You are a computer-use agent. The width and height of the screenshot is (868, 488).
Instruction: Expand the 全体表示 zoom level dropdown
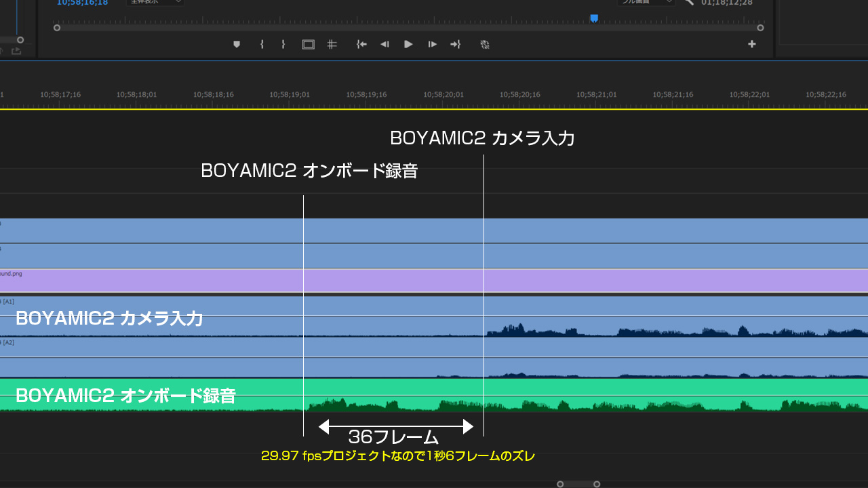(156, 3)
